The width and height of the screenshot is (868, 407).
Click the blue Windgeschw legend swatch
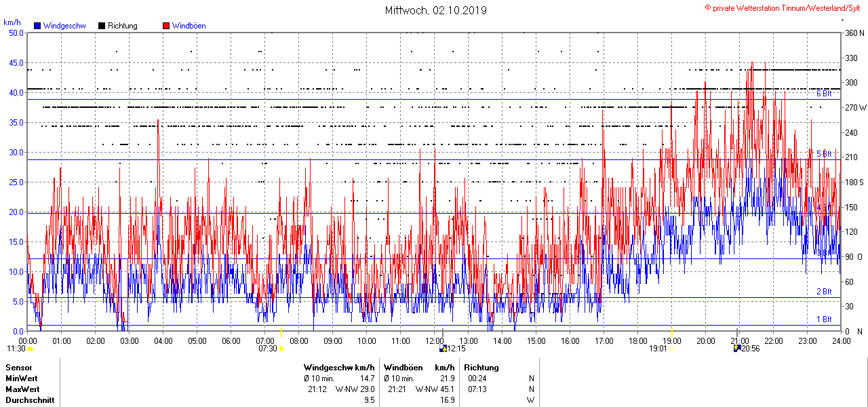coord(37,26)
